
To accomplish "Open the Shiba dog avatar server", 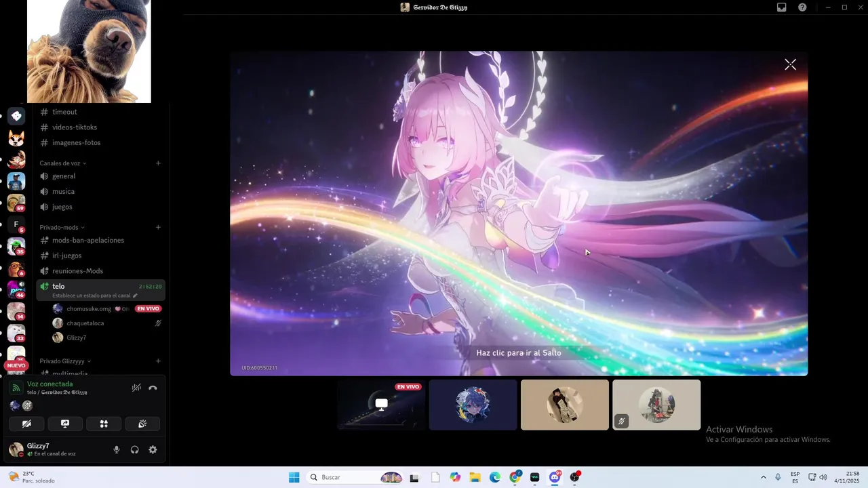I will (x=16, y=139).
